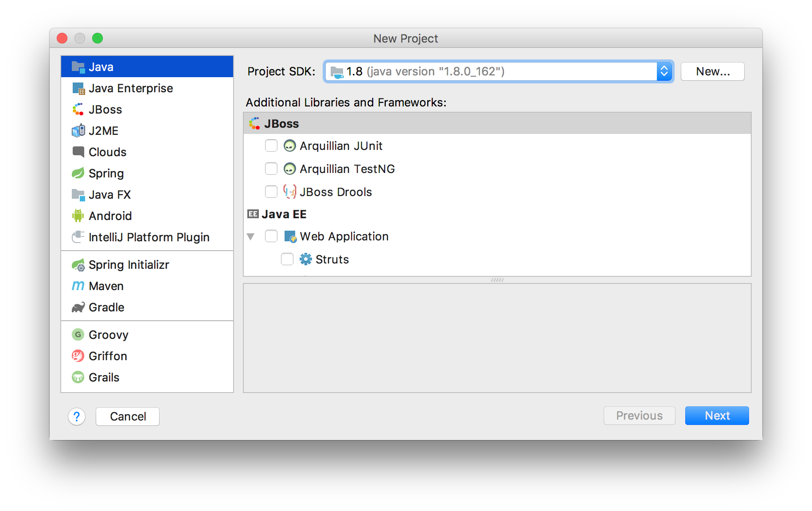Click the green zoom window button
Screen dimensions: 812x511
(x=98, y=38)
